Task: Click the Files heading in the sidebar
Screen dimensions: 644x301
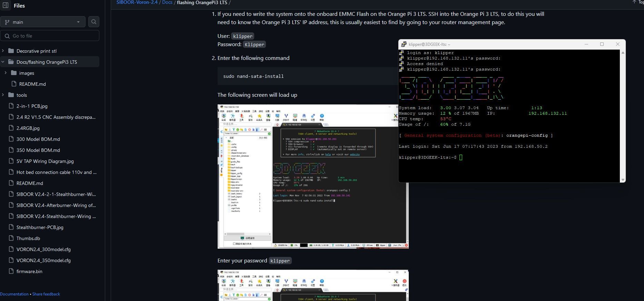Action: coord(19,6)
